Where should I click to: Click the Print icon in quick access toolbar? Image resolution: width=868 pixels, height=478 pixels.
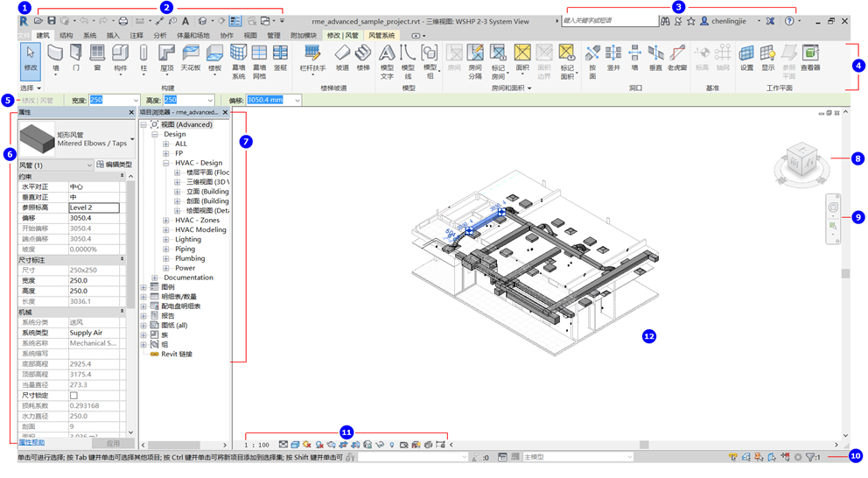122,21
